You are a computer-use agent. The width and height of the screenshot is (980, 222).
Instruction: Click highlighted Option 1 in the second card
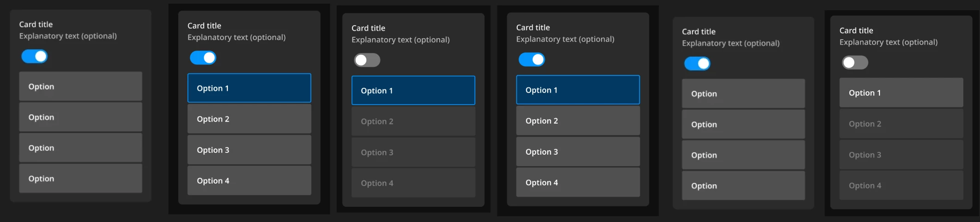(x=249, y=88)
